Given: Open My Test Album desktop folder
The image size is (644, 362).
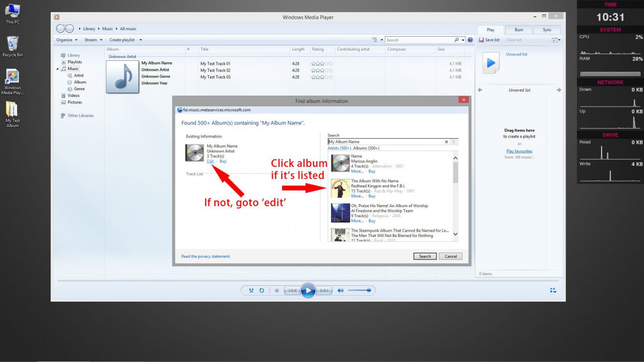Looking at the screenshot, I should click(13, 115).
